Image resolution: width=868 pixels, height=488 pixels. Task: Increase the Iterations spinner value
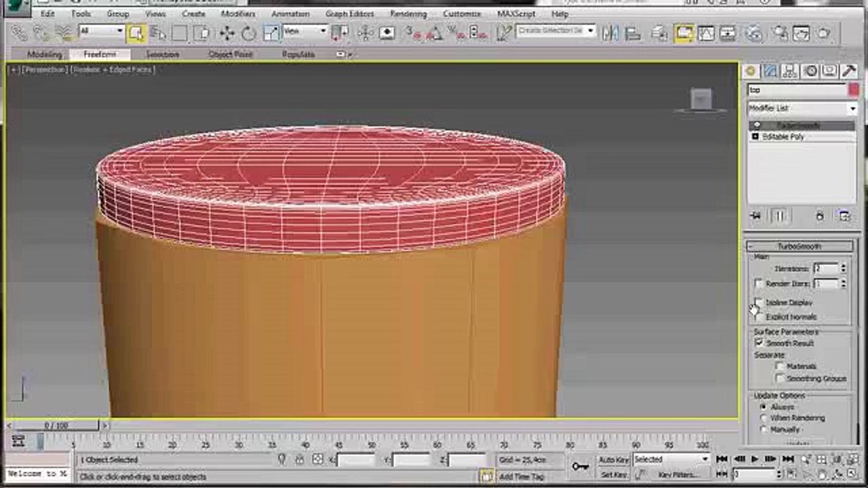(843, 266)
